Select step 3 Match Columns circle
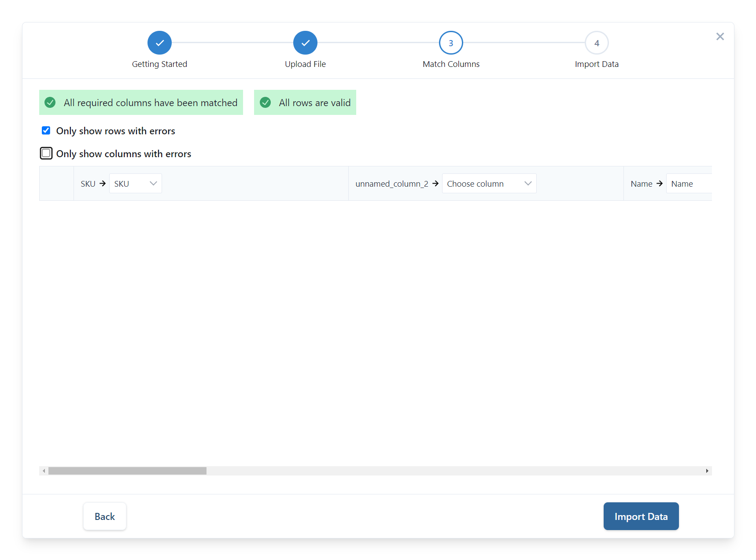Screen dimensions: 756x560 tap(451, 43)
